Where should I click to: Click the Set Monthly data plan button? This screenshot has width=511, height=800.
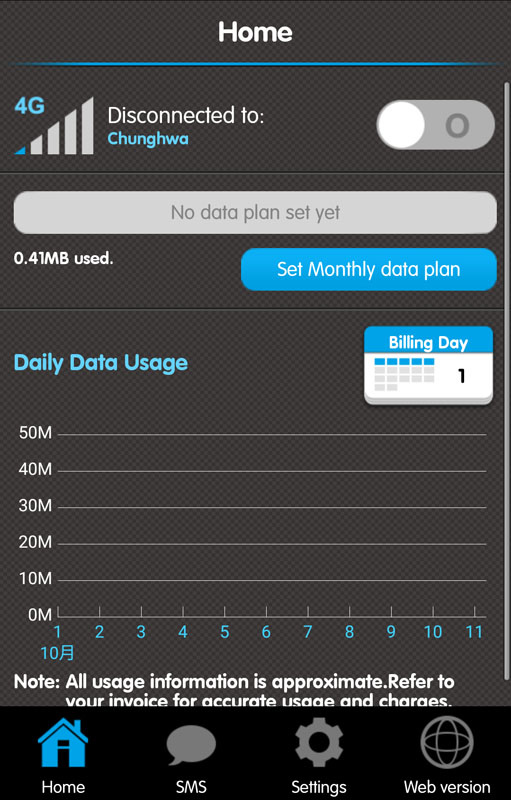[369, 269]
